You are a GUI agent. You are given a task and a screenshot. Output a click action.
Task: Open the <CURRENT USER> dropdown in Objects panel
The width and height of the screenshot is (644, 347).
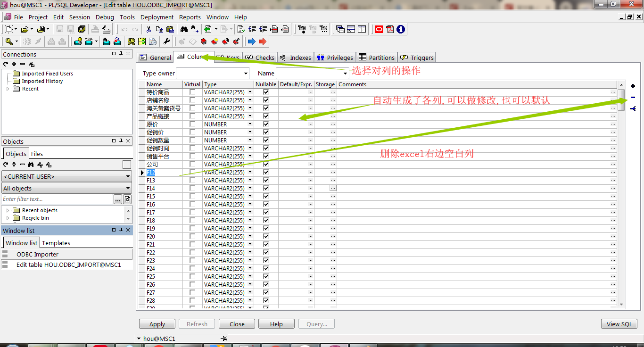coord(129,176)
